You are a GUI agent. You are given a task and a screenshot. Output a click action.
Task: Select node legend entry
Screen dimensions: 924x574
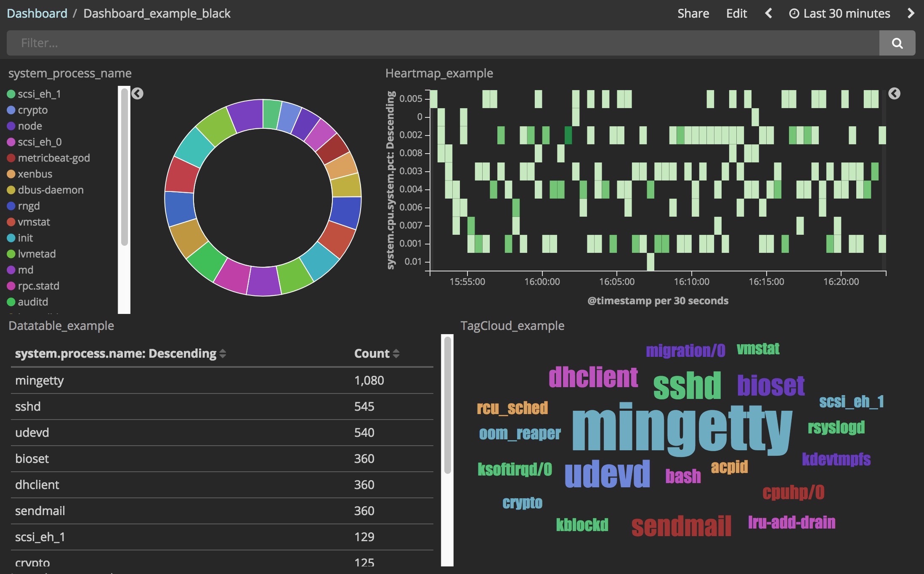click(x=24, y=126)
